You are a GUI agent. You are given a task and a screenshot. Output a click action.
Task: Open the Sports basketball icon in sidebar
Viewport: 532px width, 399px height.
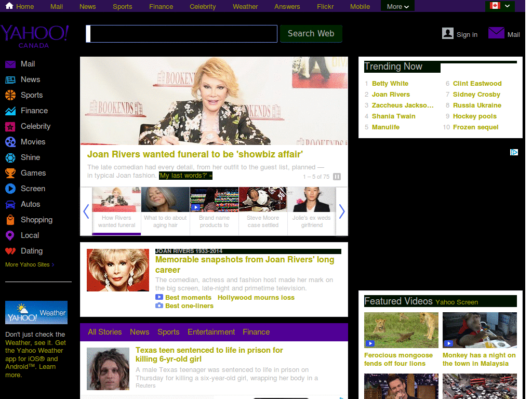(10, 96)
